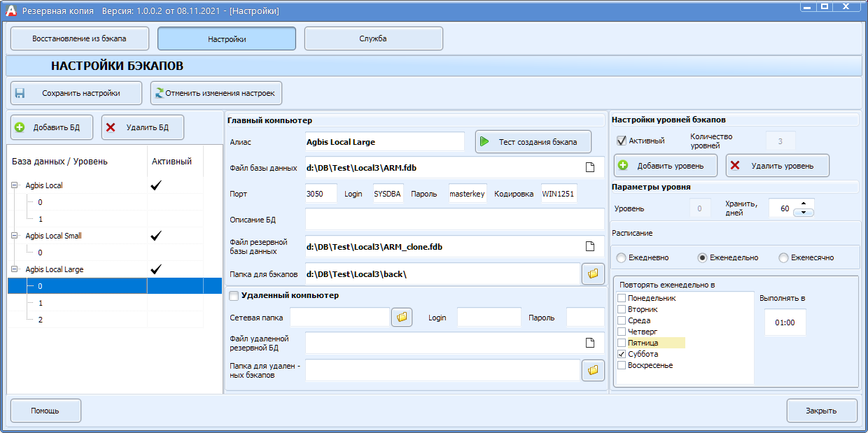868x433 pixels.
Task: Click Закрыть button
Action: pos(822,411)
